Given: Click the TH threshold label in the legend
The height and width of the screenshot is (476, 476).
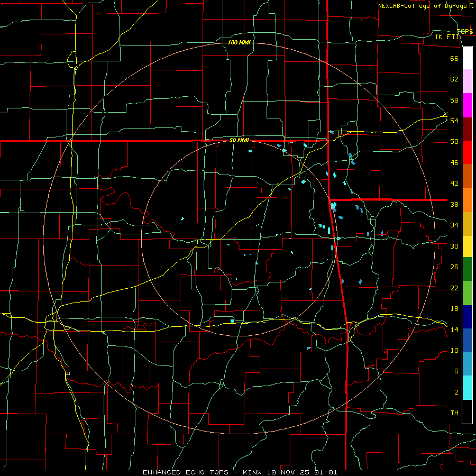Looking at the screenshot, I should click(454, 413).
